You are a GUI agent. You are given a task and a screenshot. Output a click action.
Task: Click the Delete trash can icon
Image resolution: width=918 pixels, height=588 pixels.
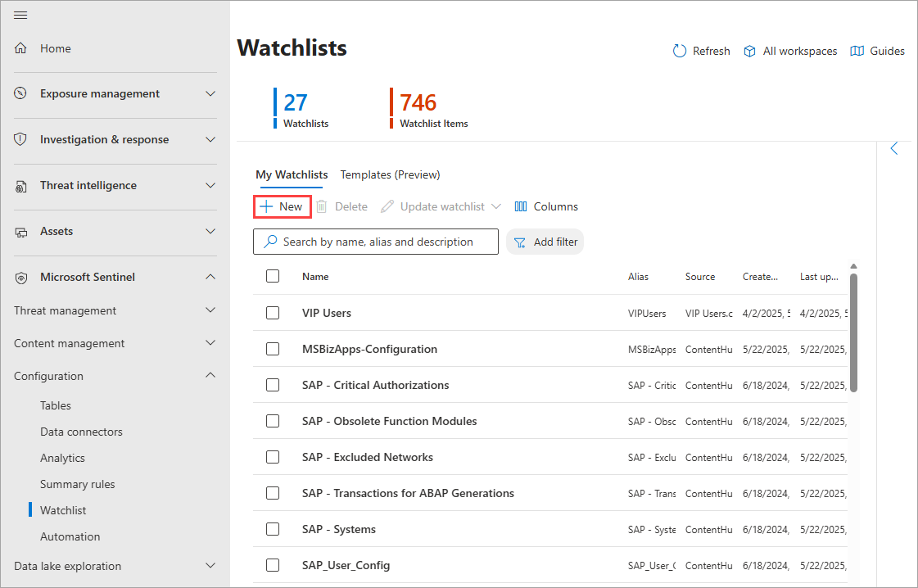(321, 206)
